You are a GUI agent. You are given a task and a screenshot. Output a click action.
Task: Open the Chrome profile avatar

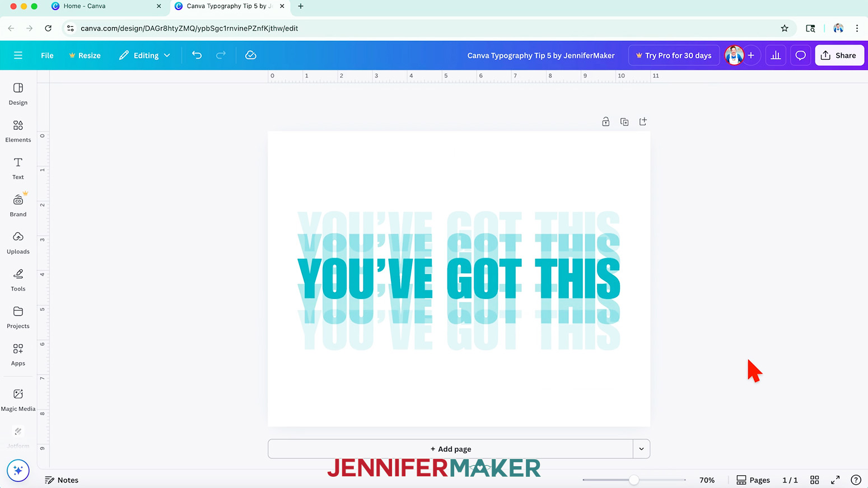click(x=838, y=28)
